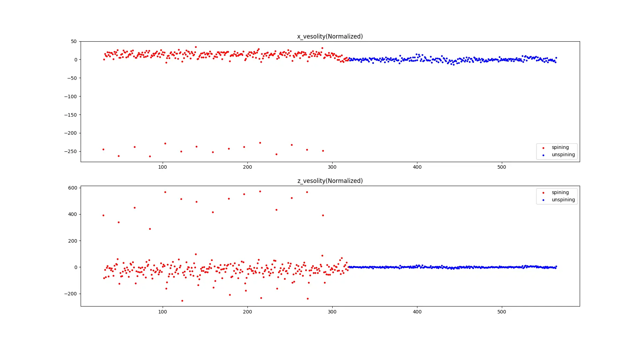The width and height of the screenshot is (644, 344).
Task: Click the x-axis label 200 on bottom chart
Action: (247, 312)
